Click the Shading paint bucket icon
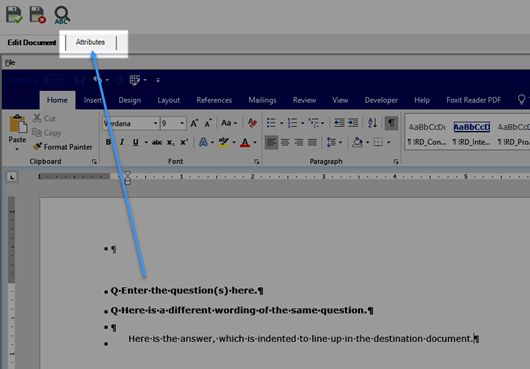 tap(357, 142)
